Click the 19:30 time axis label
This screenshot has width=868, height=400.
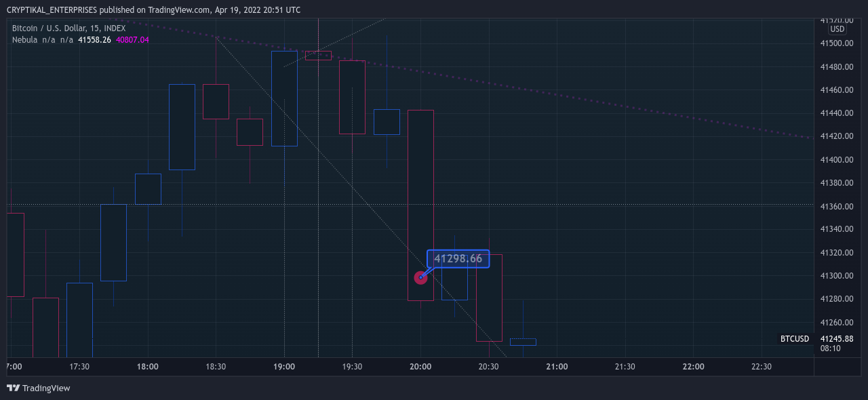coord(352,367)
